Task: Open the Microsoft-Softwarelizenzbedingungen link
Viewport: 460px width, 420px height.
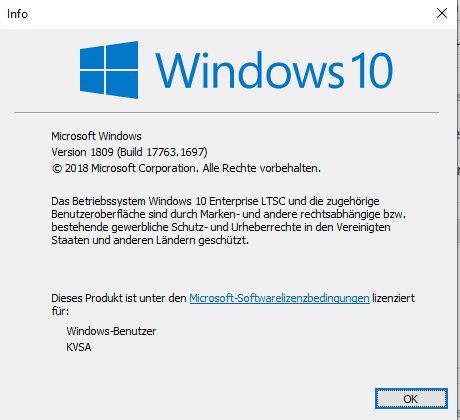Action: (279, 298)
